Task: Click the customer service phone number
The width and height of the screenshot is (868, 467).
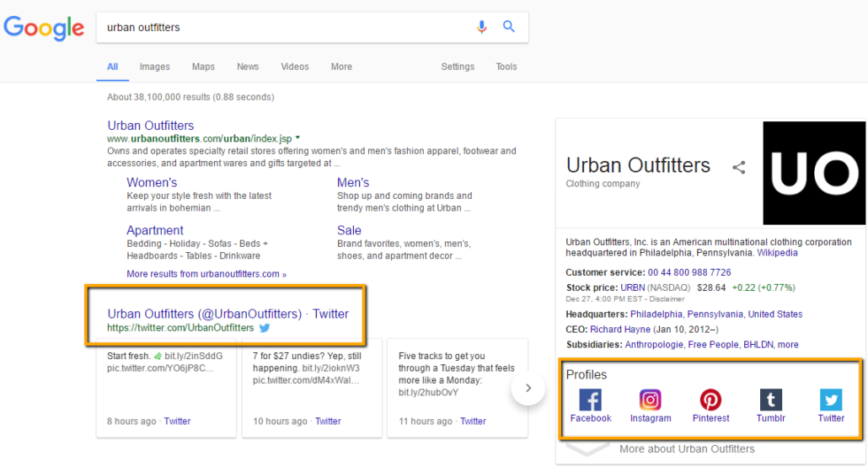Action: coord(689,272)
